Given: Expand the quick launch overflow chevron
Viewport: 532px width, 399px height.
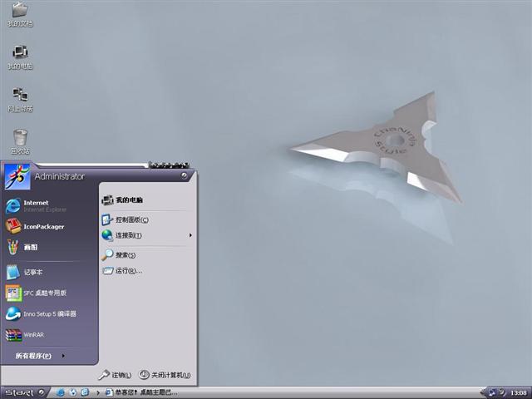Looking at the screenshot, I should [98, 393].
